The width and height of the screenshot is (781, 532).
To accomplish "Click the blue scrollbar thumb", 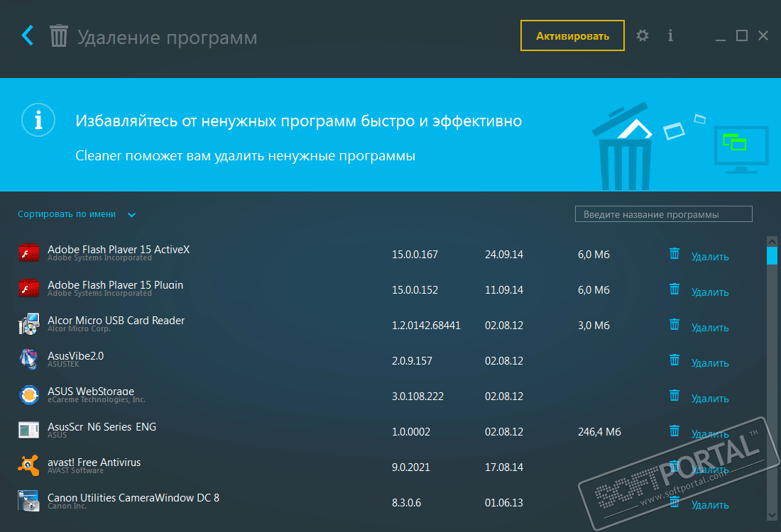I will pos(772,256).
